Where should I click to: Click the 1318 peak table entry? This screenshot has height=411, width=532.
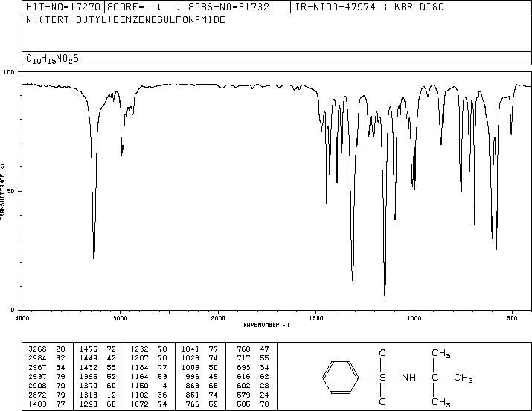pos(97,395)
